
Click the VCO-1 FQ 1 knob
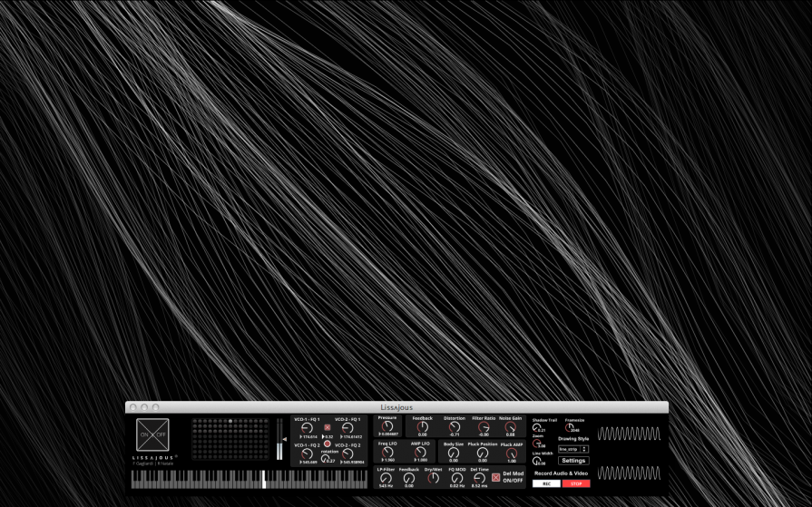click(x=307, y=428)
